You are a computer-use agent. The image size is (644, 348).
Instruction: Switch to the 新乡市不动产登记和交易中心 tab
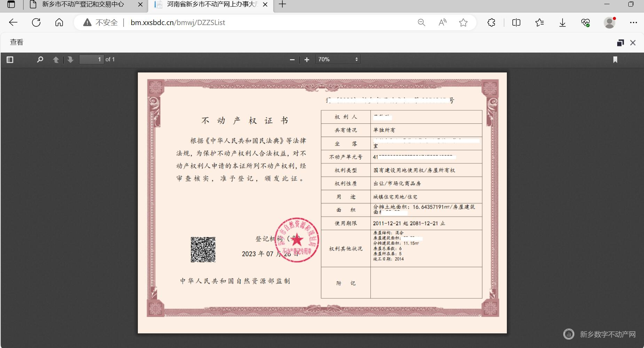[83, 5]
